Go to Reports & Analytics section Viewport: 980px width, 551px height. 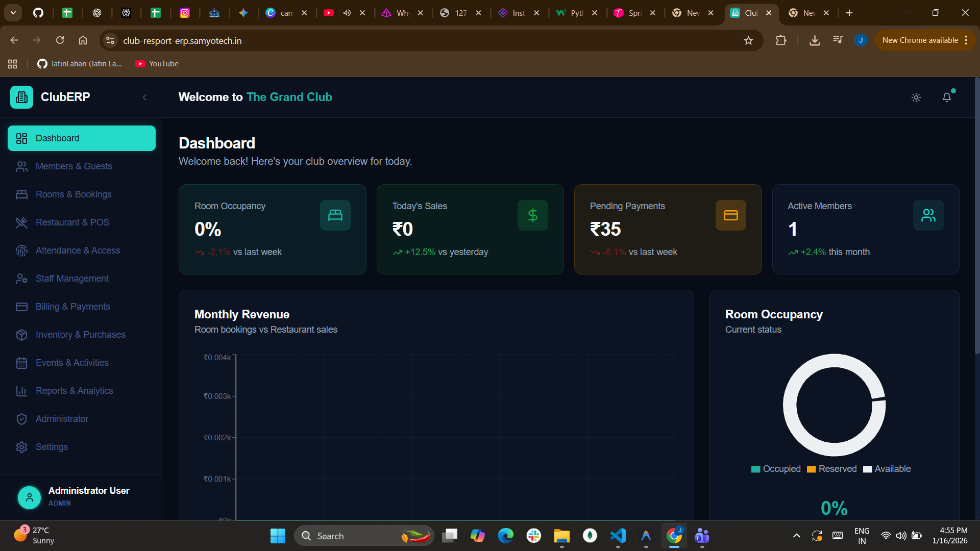(x=75, y=391)
